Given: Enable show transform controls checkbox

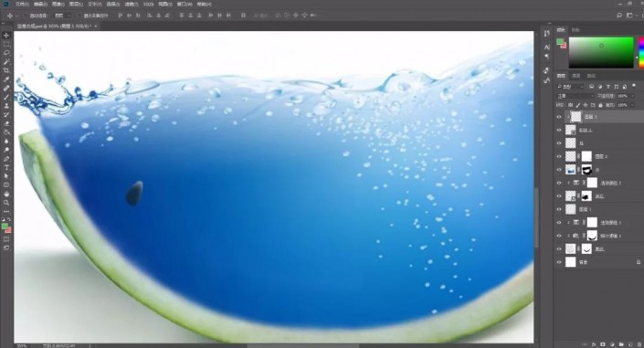Looking at the screenshot, I should pos(80,16).
